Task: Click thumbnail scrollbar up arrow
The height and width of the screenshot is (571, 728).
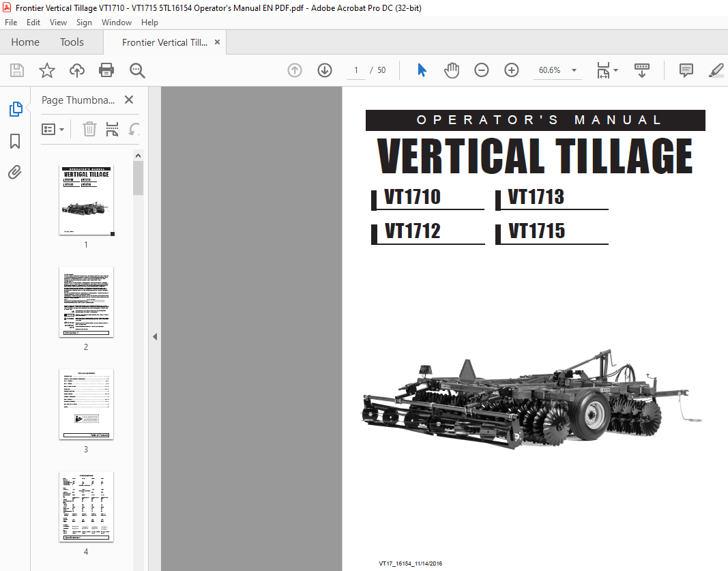Action: coord(138,156)
